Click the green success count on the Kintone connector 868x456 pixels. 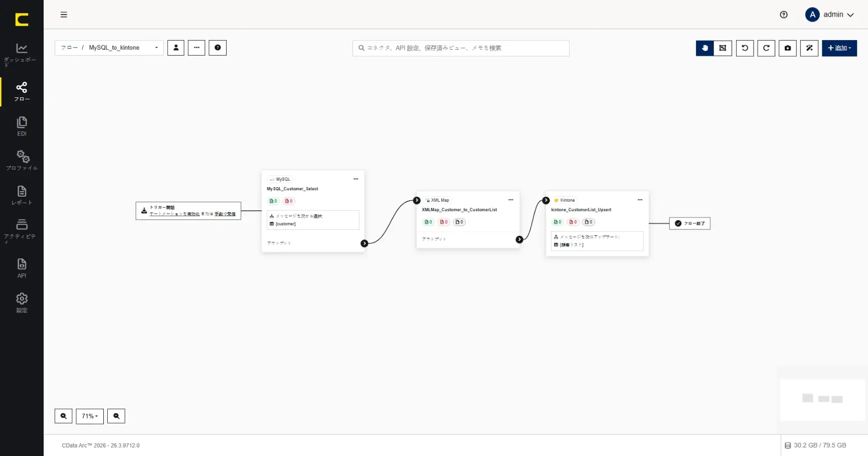(558, 222)
